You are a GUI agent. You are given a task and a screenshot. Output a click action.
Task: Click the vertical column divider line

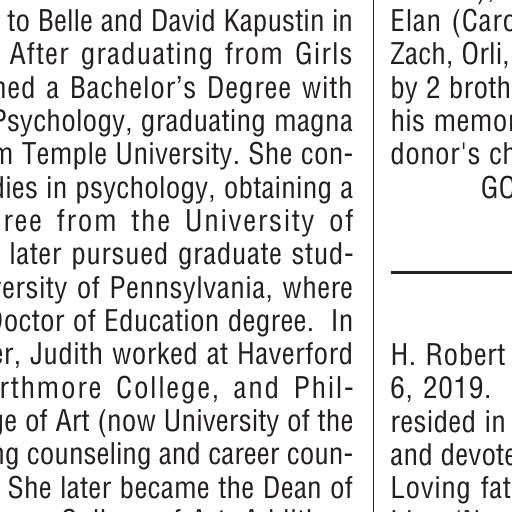tap(373, 256)
